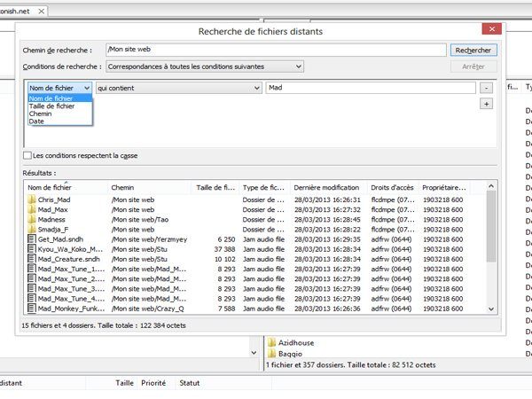Click path '/Mon site web/Yerzmyey'
This screenshot has height=399, width=532.
coord(149,239)
